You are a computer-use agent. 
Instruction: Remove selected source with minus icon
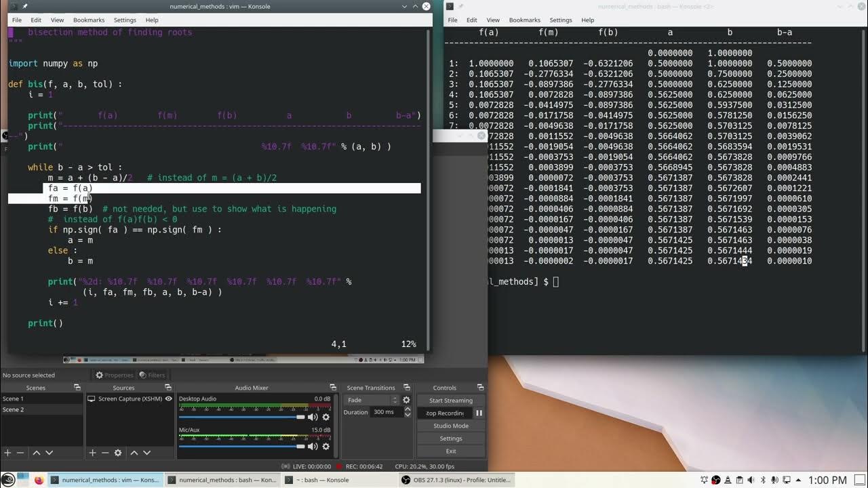(105, 453)
